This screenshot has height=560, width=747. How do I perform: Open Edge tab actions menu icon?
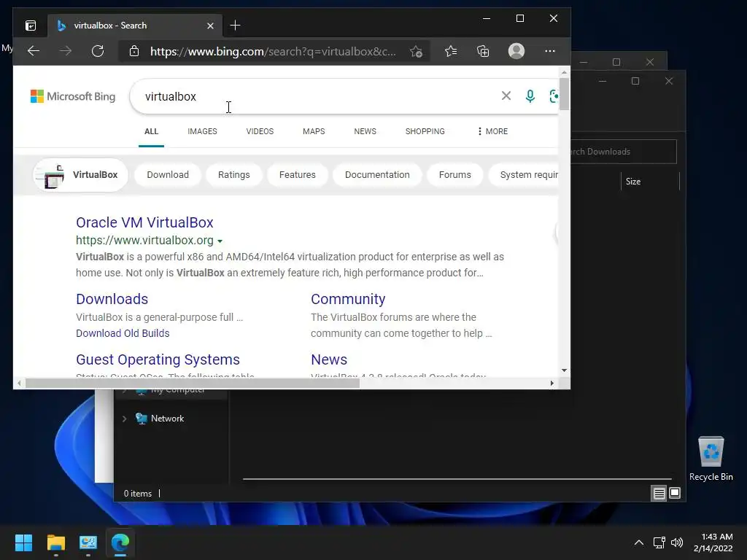pyautogui.click(x=31, y=26)
